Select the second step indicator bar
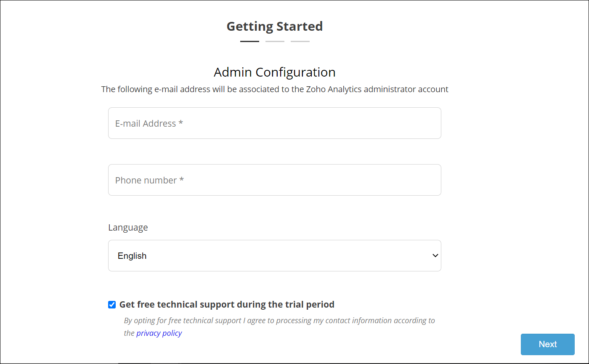This screenshot has width=589, height=364. coord(275,41)
